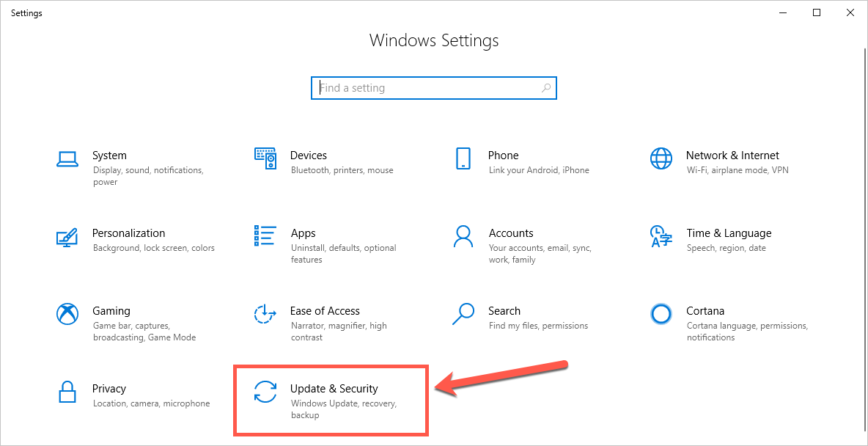
Task: Open the Personalization title
Action: pyautogui.click(x=128, y=233)
